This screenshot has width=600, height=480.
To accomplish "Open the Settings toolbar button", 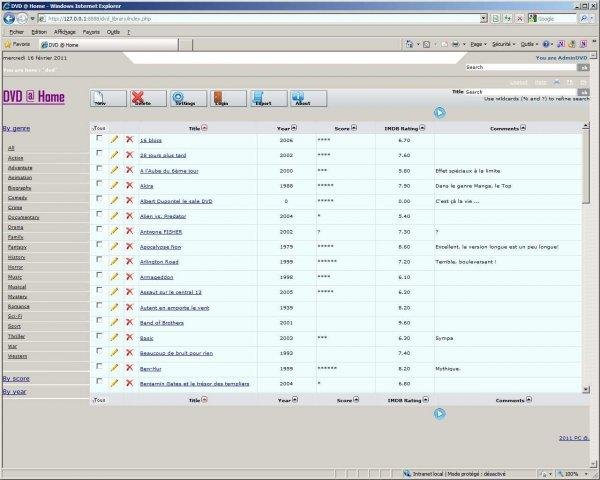I will coord(188,98).
